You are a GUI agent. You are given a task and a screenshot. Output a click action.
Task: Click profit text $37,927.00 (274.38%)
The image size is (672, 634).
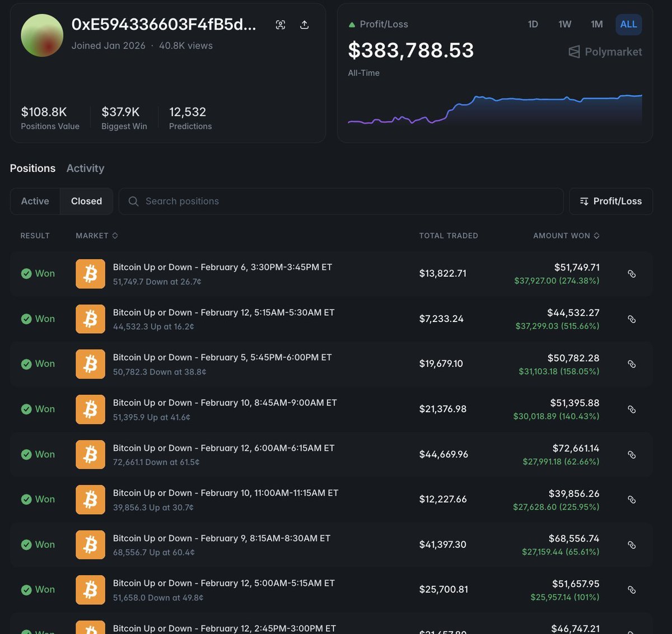coord(557,281)
